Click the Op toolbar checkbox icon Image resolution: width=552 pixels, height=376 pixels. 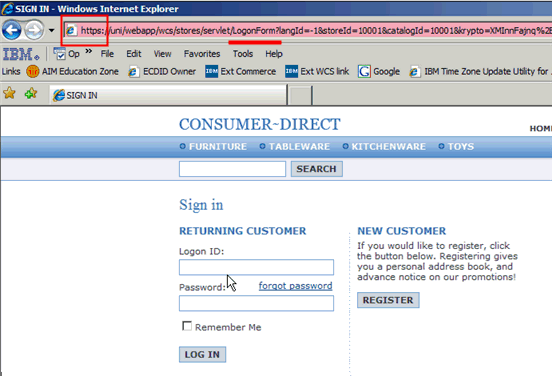pyautogui.click(x=59, y=54)
